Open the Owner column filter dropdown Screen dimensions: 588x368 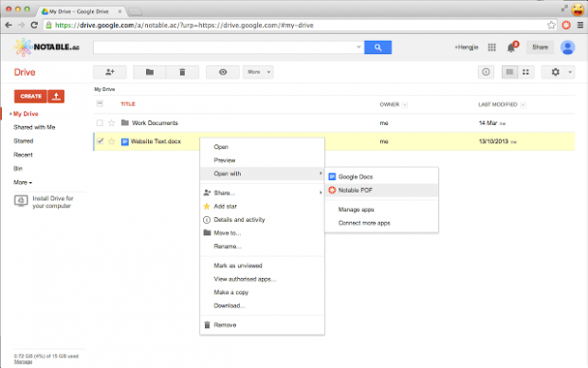(x=405, y=105)
